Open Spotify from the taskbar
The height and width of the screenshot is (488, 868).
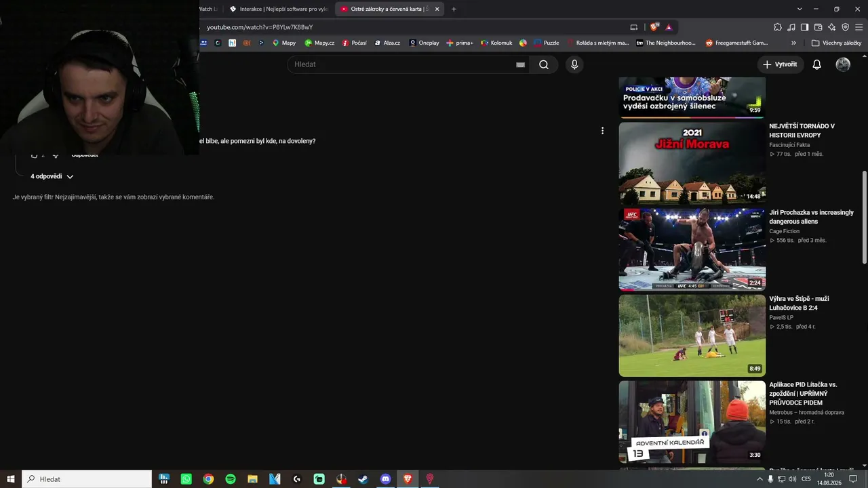coord(231,479)
